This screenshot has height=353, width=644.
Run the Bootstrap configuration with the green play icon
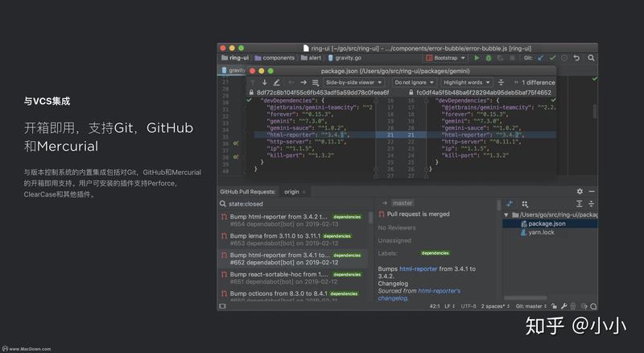click(477, 58)
